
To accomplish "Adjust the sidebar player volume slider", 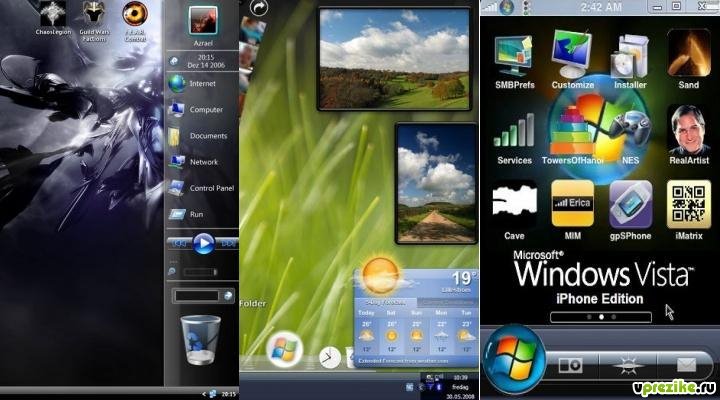I will click(200, 272).
